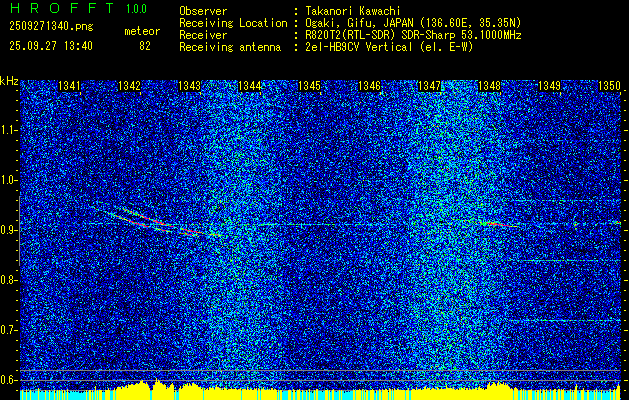The image size is (629, 400).
Task: Click the date stamp 25.09.27 13:40
Action: pyautogui.click(x=51, y=46)
